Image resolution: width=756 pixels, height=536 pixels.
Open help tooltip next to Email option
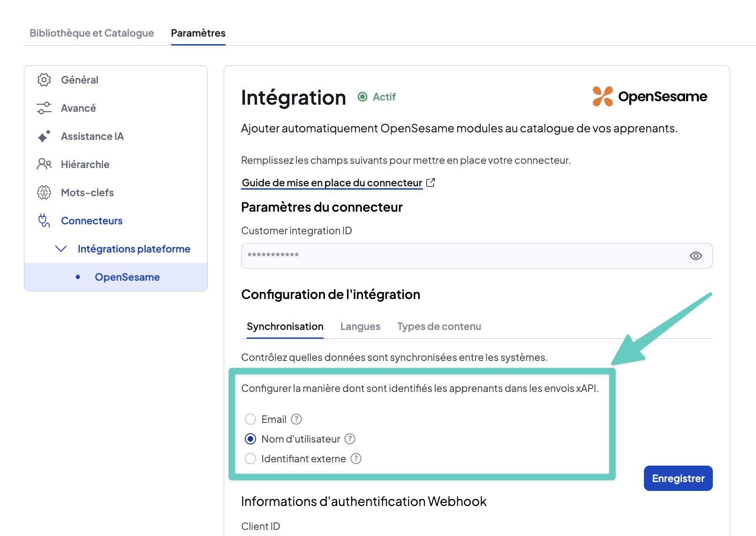pyautogui.click(x=296, y=419)
